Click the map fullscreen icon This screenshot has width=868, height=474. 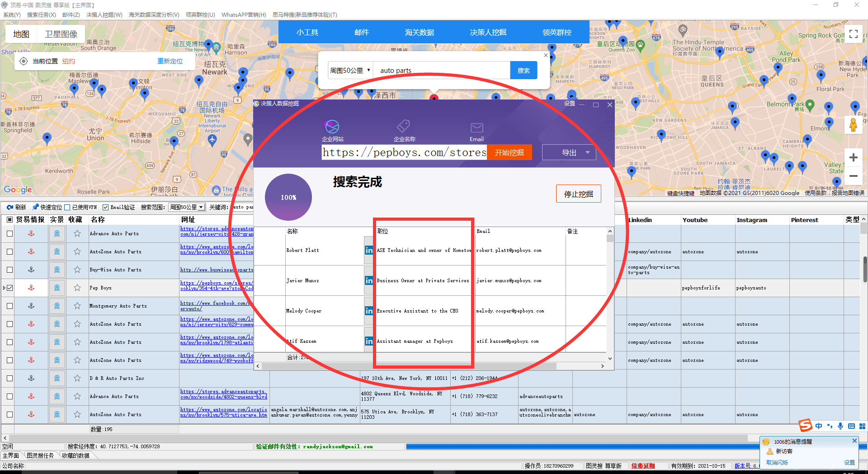click(853, 34)
